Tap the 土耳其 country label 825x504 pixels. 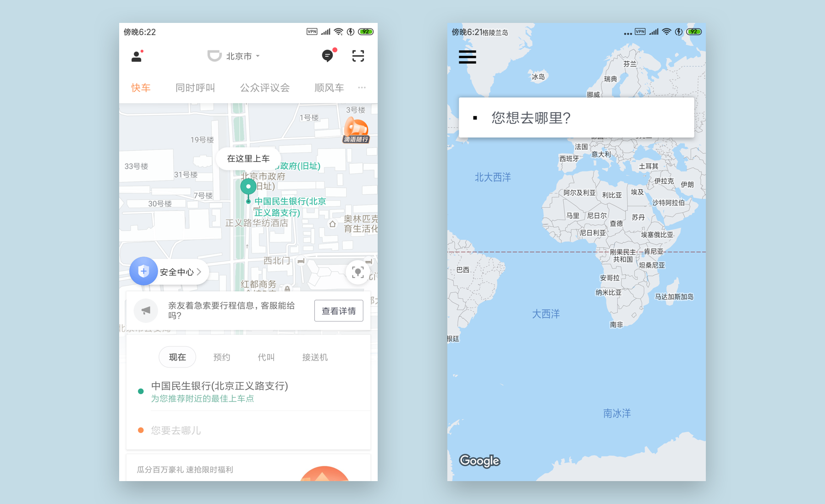pyautogui.click(x=649, y=166)
